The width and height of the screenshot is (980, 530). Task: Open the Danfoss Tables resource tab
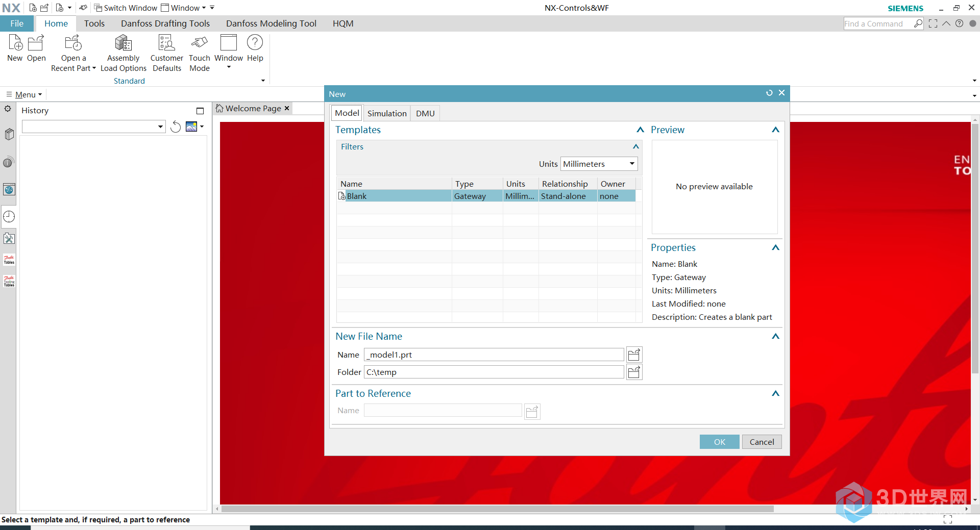click(9, 260)
